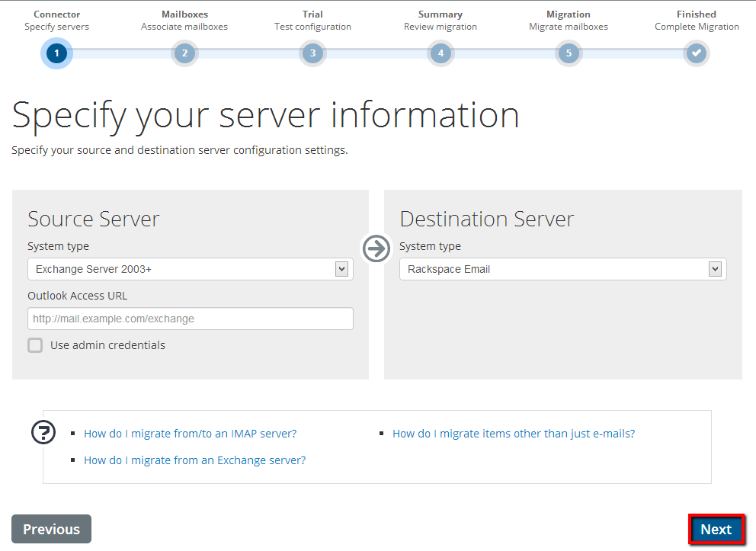Click step 1 Connector circle icon
Viewport: 756px width, 551px height.
(56, 53)
